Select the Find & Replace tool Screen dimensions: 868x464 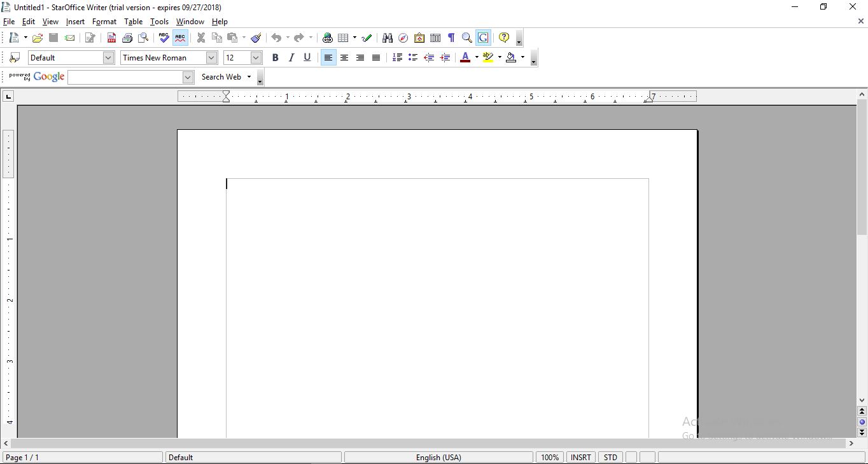pyautogui.click(x=388, y=38)
